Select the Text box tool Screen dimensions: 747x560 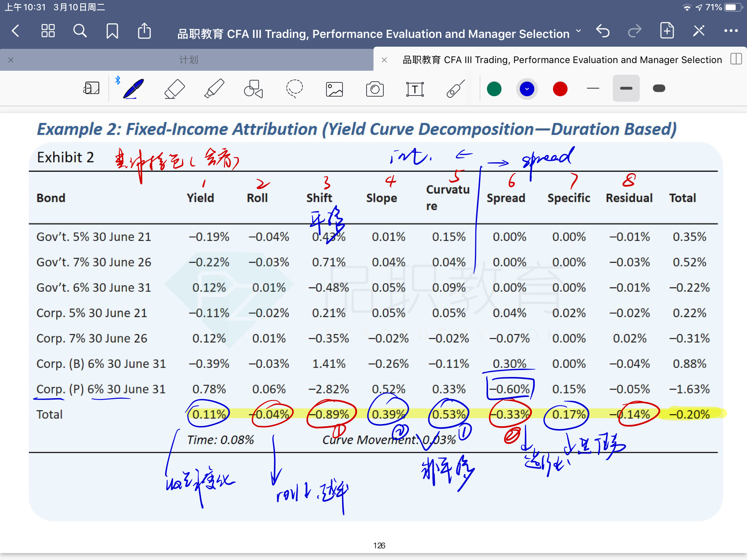[415, 89]
